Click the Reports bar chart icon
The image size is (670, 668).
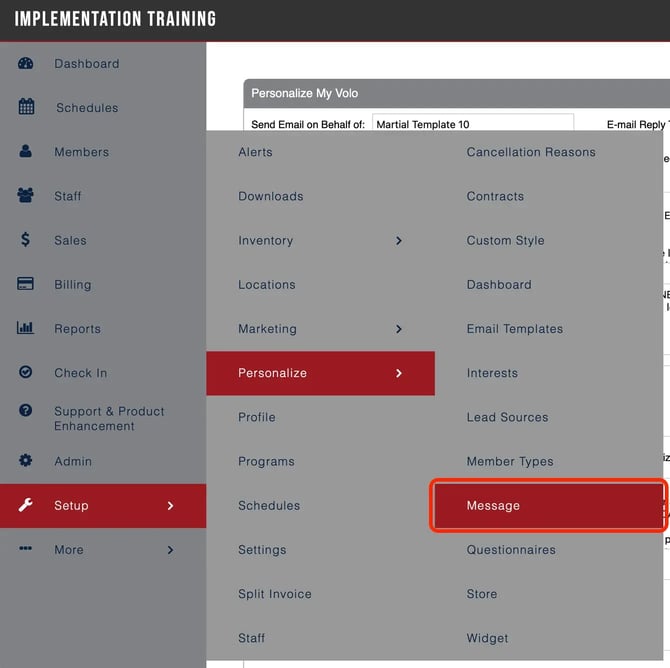coord(26,328)
